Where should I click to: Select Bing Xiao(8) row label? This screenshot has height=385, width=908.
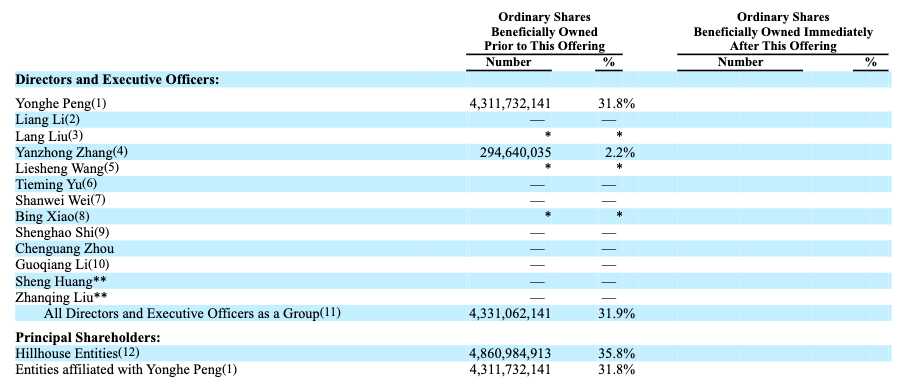53,217
